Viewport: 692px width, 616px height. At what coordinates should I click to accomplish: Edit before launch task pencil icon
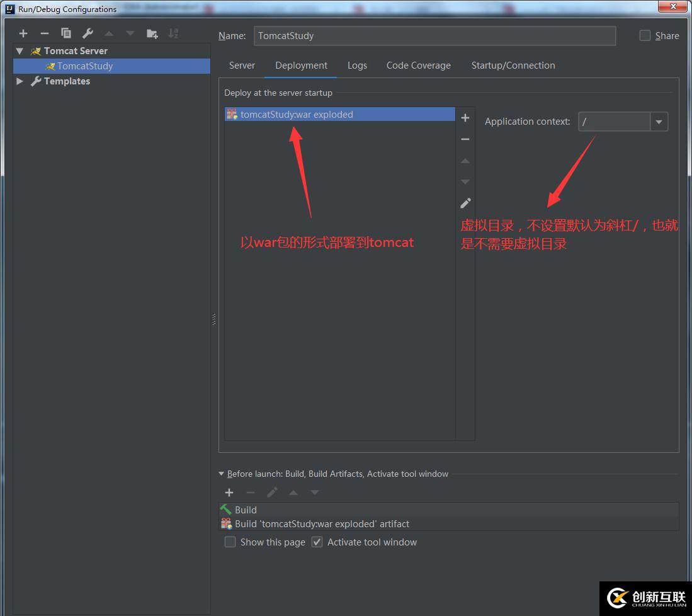pyautogui.click(x=272, y=492)
